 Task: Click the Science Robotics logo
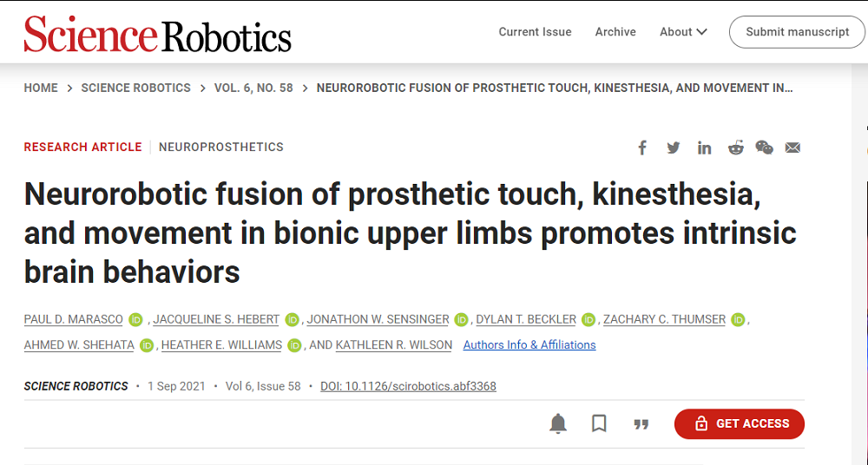(157, 34)
